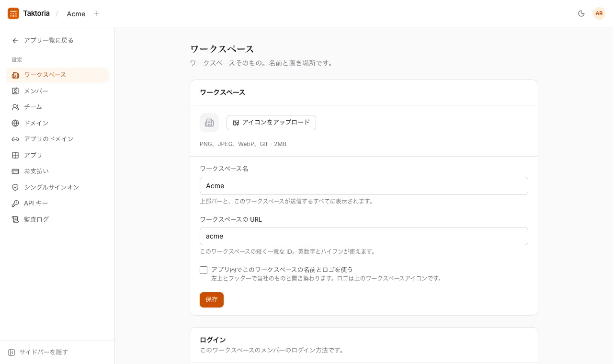Click the ワークスペース building icon in sidebar
Screen dimensions: 613x364
[15, 75]
